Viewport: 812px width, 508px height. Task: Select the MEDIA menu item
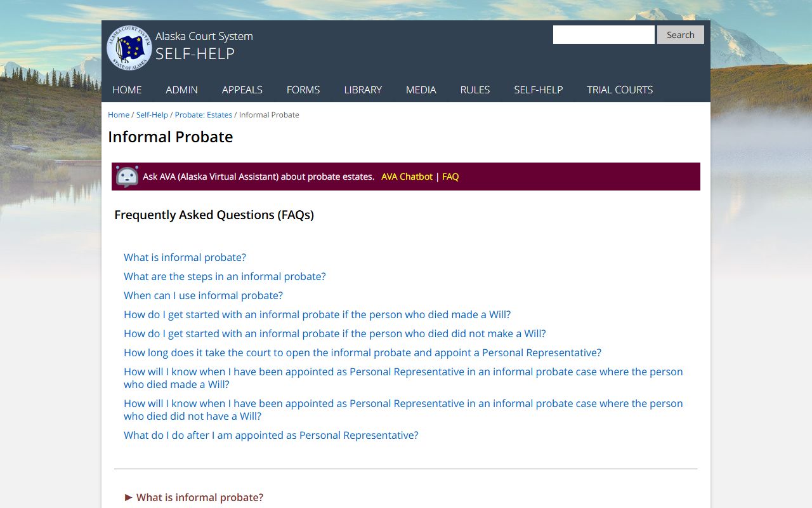pyautogui.click(x=421, y=90)
